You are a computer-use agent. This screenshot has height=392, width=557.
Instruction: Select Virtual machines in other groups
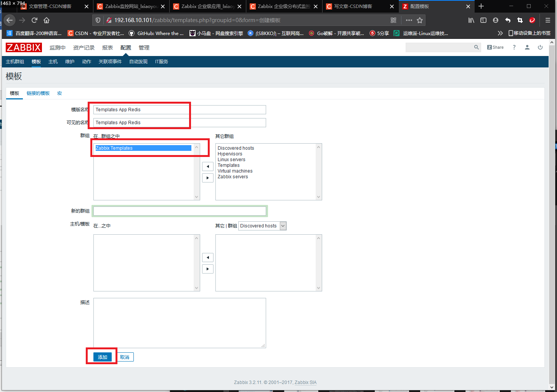[235, 171]
